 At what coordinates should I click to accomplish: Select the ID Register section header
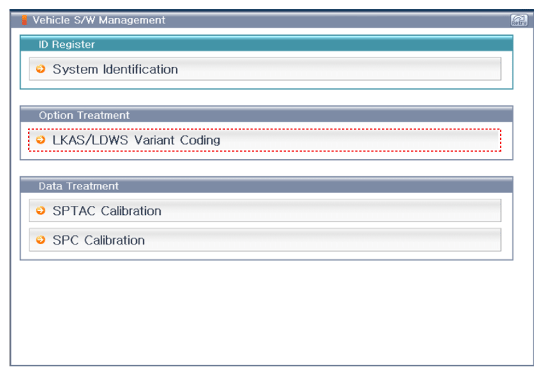pyautogui.click(x=266, y=44)
